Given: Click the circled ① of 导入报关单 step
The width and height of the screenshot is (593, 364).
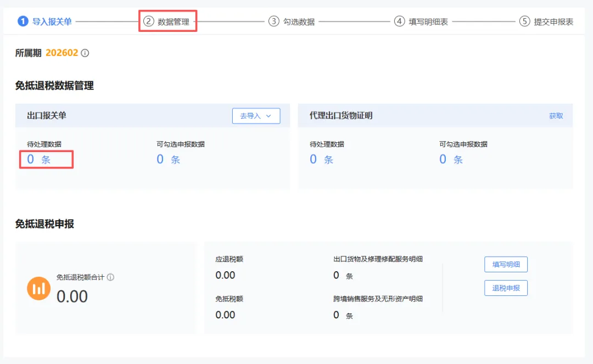Looking at the screenshot, I should tap(23, 21).
